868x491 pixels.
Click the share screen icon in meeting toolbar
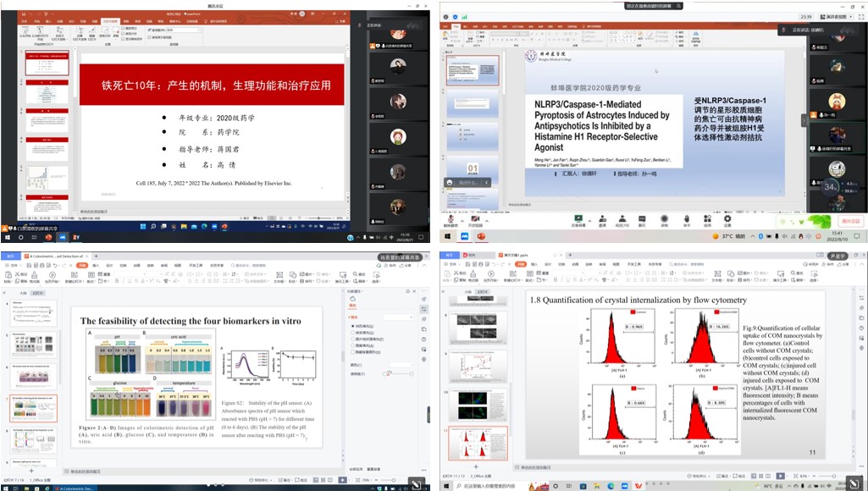[x=578, y=220]
